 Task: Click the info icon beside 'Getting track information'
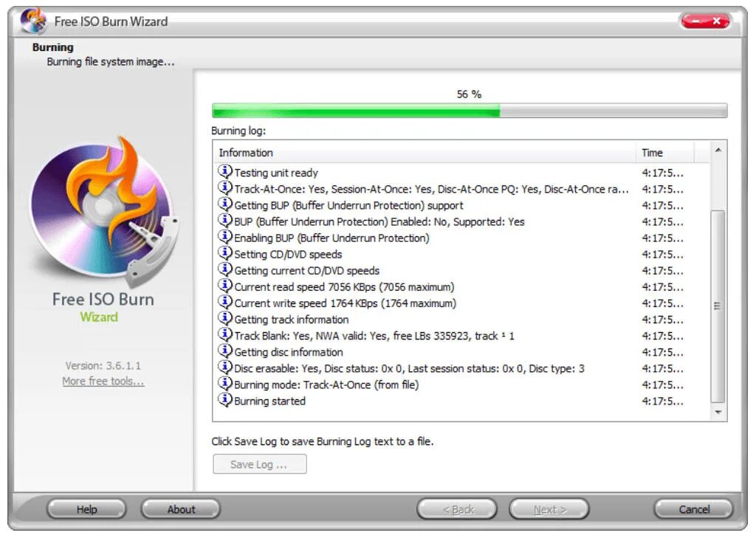coord(224,318)
